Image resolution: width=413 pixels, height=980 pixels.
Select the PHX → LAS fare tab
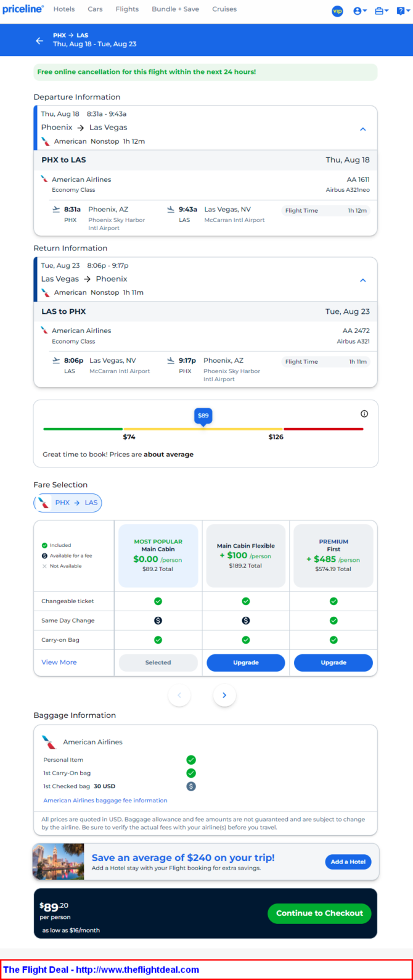68,503
